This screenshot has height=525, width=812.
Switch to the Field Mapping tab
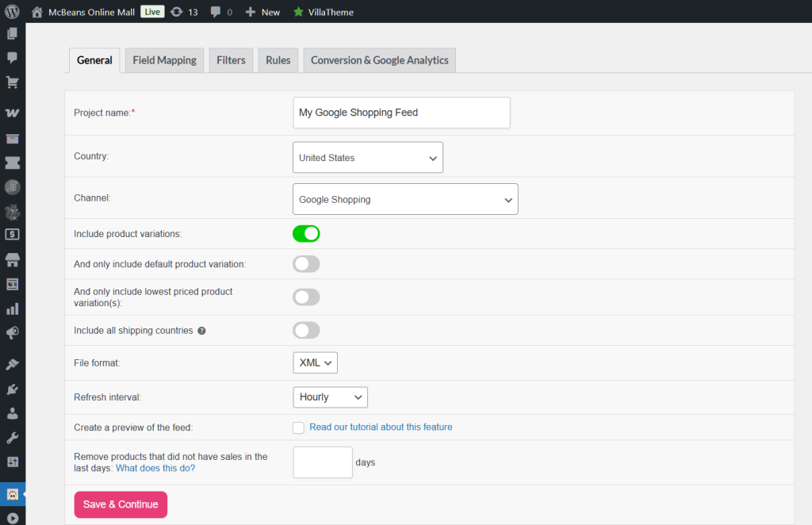click(163, 59)
